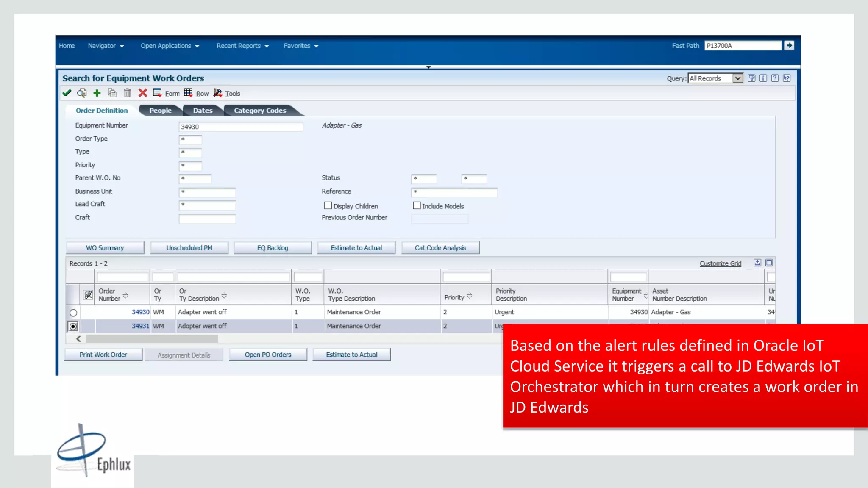Check the Display Children checkbox
The height and width of the screenshot is (488, 868).
328,205
